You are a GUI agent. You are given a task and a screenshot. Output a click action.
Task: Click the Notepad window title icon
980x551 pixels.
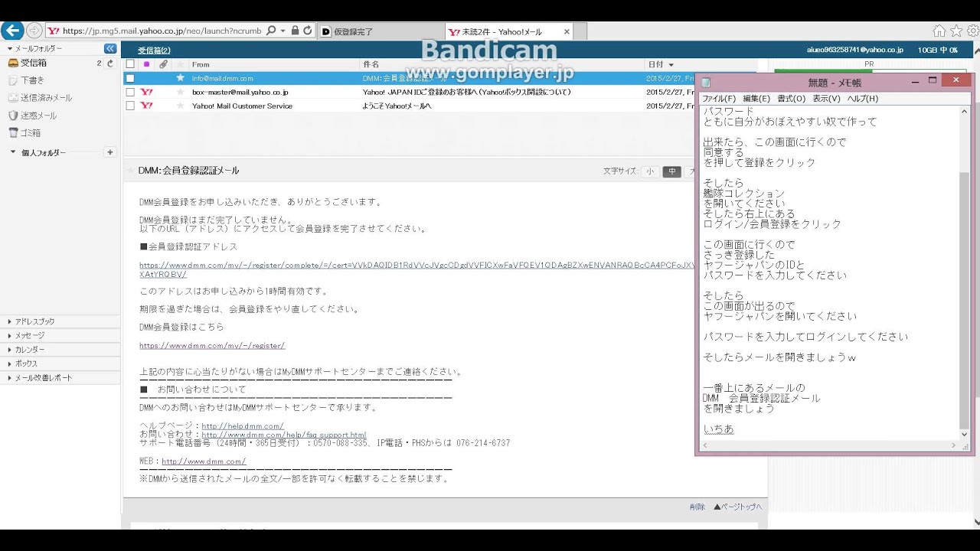pos(706,82)
